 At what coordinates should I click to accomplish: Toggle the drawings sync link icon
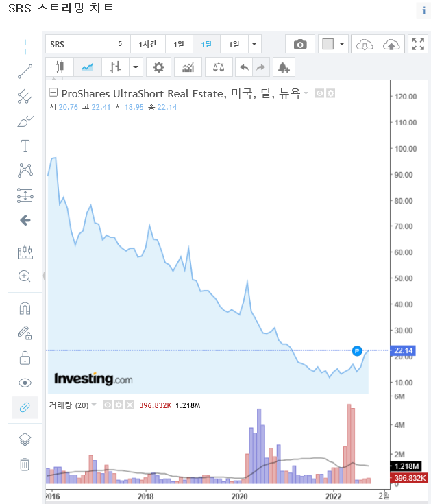tap(25, 407)
